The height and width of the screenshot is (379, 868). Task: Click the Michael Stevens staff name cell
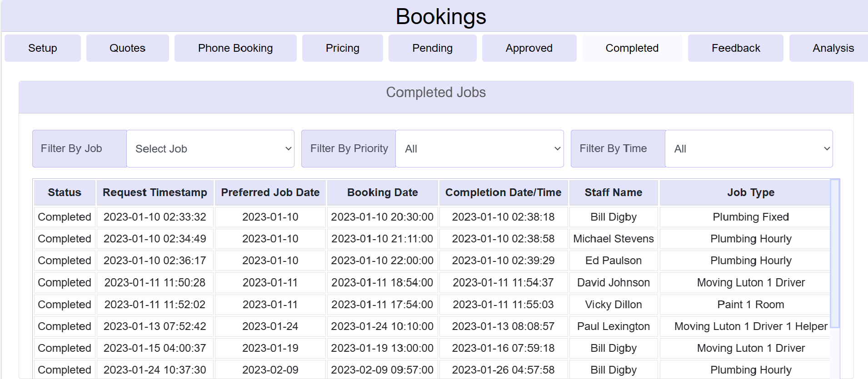click(x=614, y=239)
